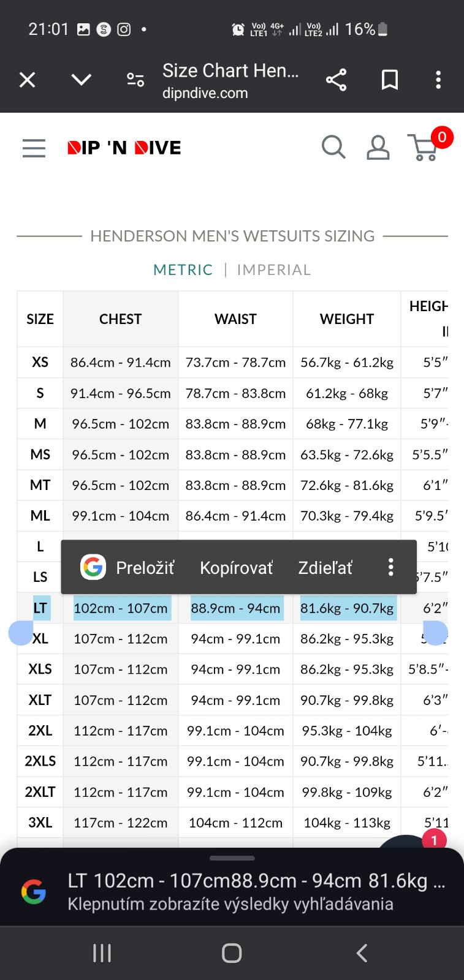Go to the Dip 'N Dive homepage logo
The image size is (464, 980).
point(124,148)
